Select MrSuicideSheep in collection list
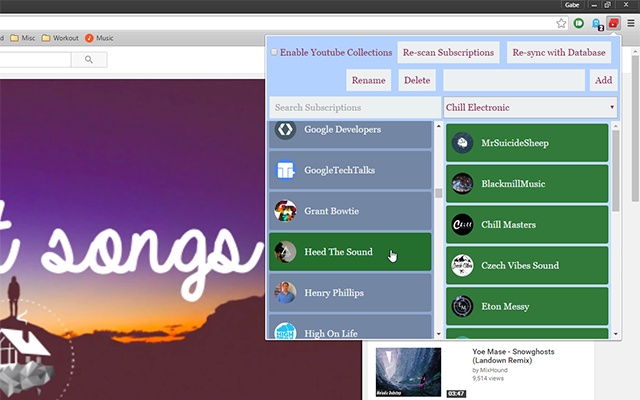This screenshot has height=400, width=640. (515, 143)
